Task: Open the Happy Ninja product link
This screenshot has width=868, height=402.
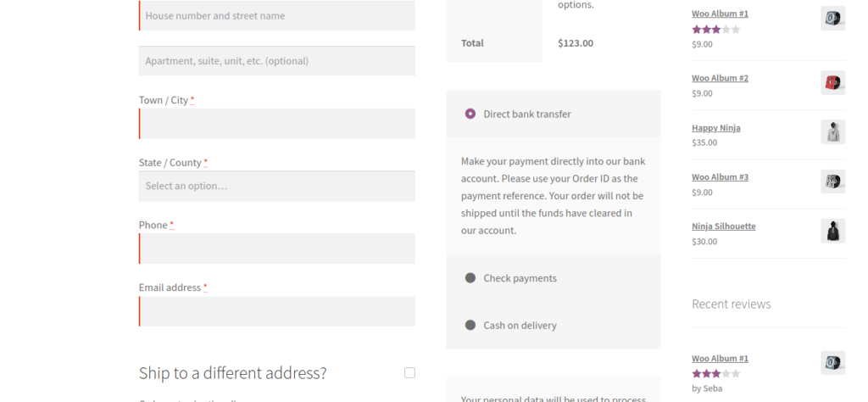Action: tap(715, 128)
